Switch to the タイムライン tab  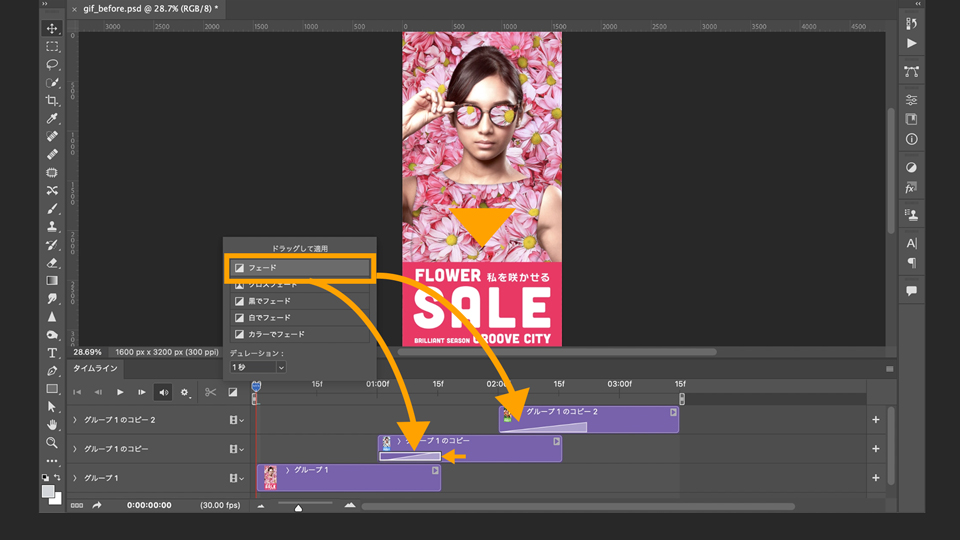click(x=95, y=368)
